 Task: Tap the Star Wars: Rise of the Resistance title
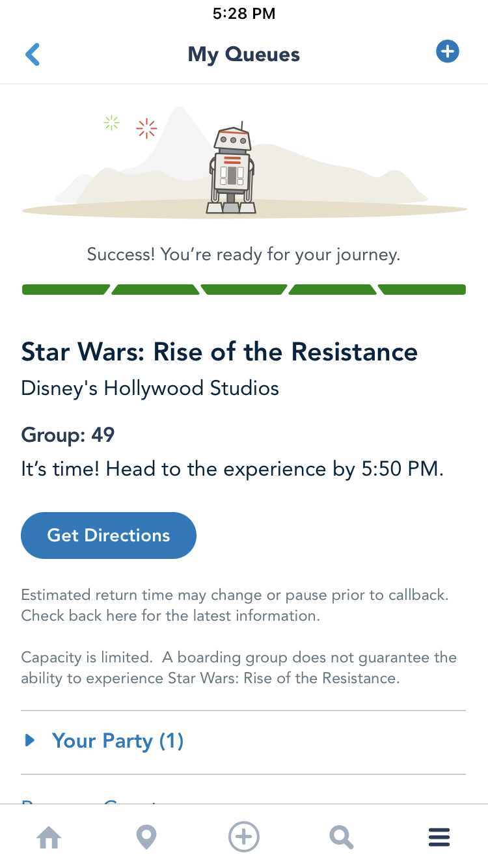219,352
